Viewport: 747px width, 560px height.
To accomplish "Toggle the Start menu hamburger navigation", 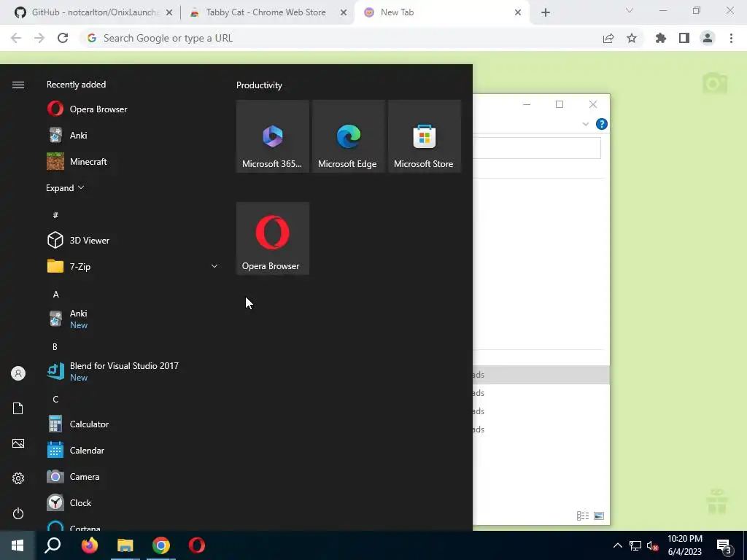I will 18,85.
